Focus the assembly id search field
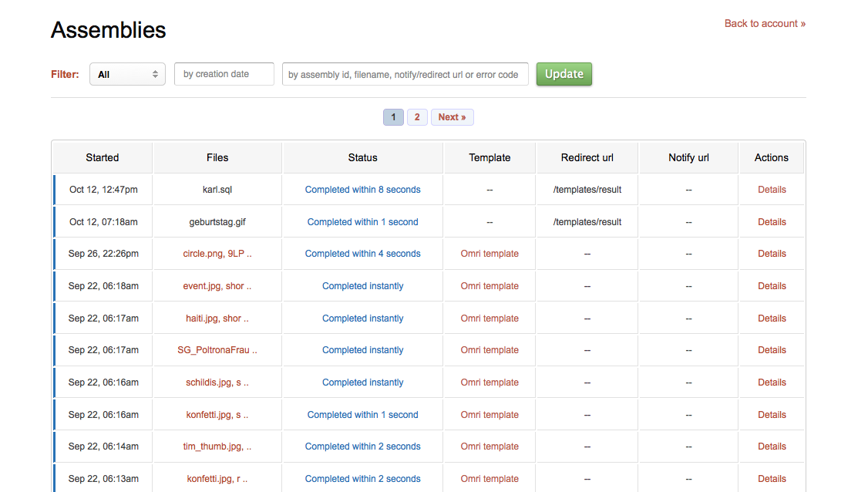The width and height of the screenshot is (868, 492). [405, 74]
